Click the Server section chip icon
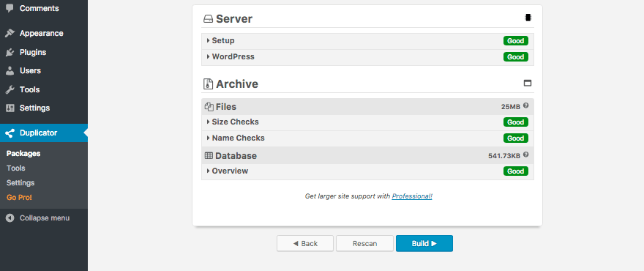Viewport: 644px width, 271px height. coord(528,18)
